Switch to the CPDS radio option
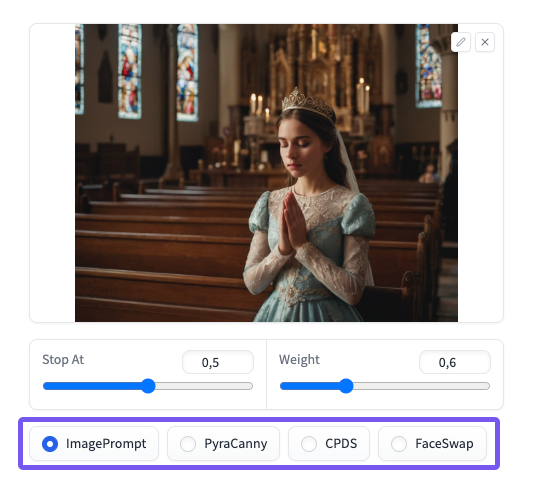The width and height of the screenshot is (533, 494). (329, 444)
